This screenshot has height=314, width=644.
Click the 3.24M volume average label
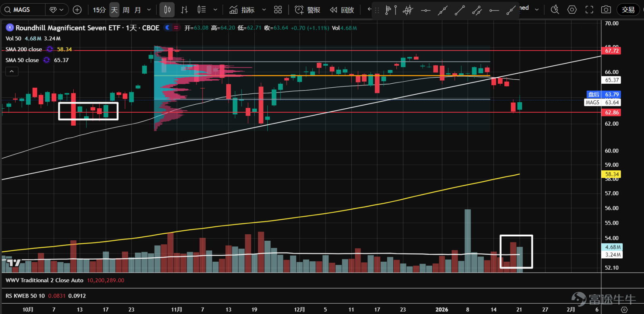(x=613, y=255)
